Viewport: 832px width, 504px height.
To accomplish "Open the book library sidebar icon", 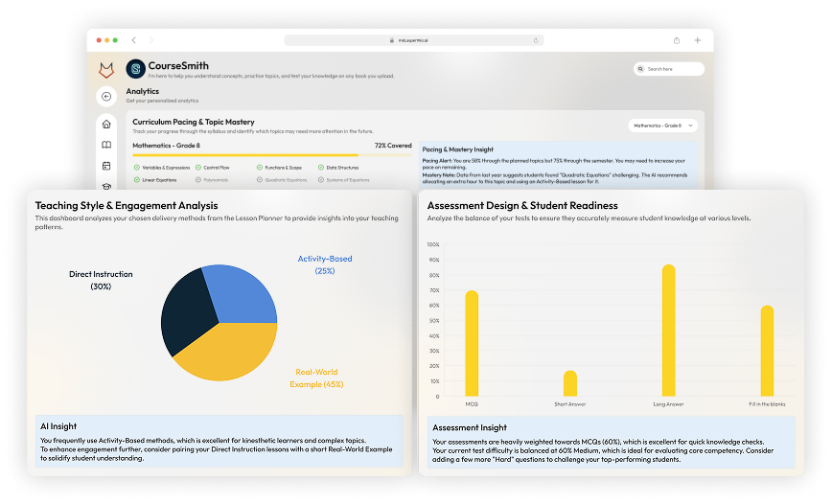I will click(106, 145).
